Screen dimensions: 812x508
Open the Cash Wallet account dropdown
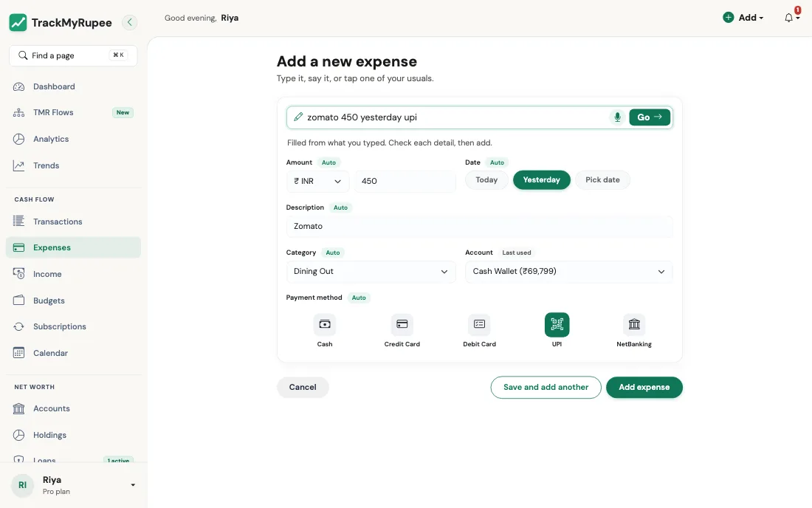click(x=568, y=271)
